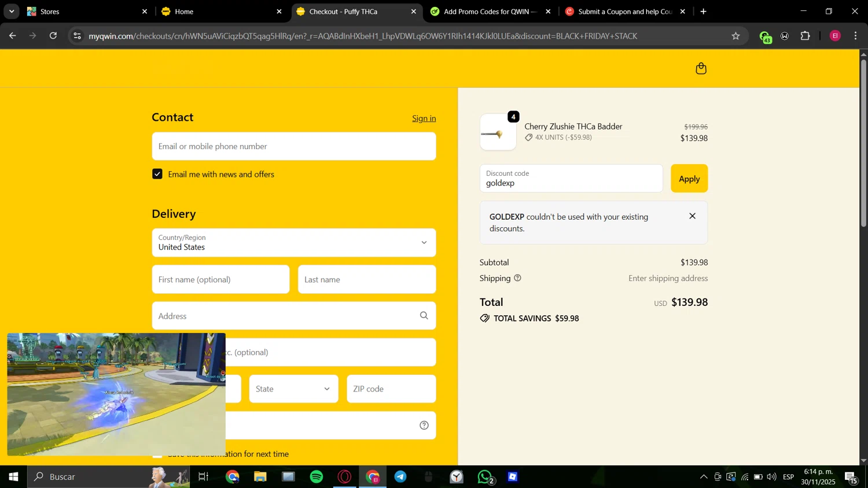Open a new browser tab
Viewport: 868px width, 488px height.
[x=703, y=12]
